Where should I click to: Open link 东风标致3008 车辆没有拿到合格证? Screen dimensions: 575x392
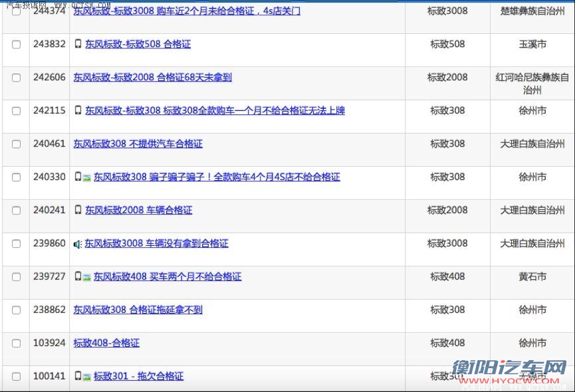[x=157, y=244]
